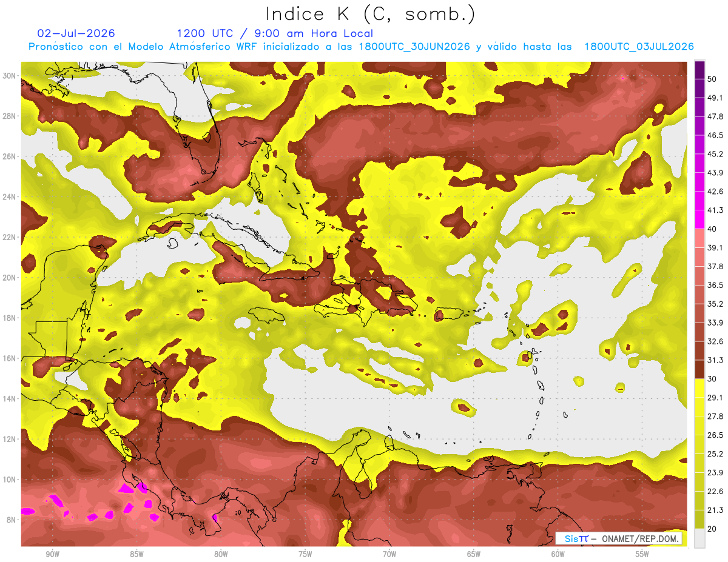Select the 85W longitude label
Viewport: 728px width, 562px height.
[x=136, y=554]
